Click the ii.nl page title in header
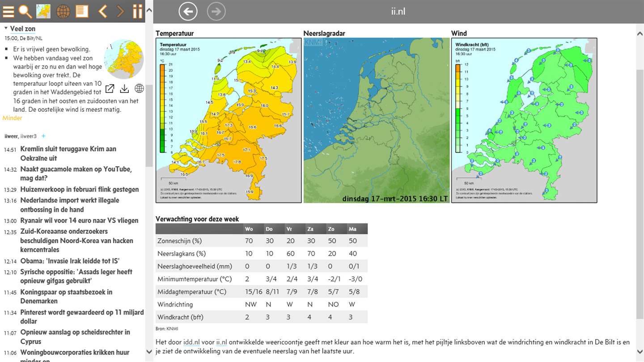644x362 pixels. (398, 11)
